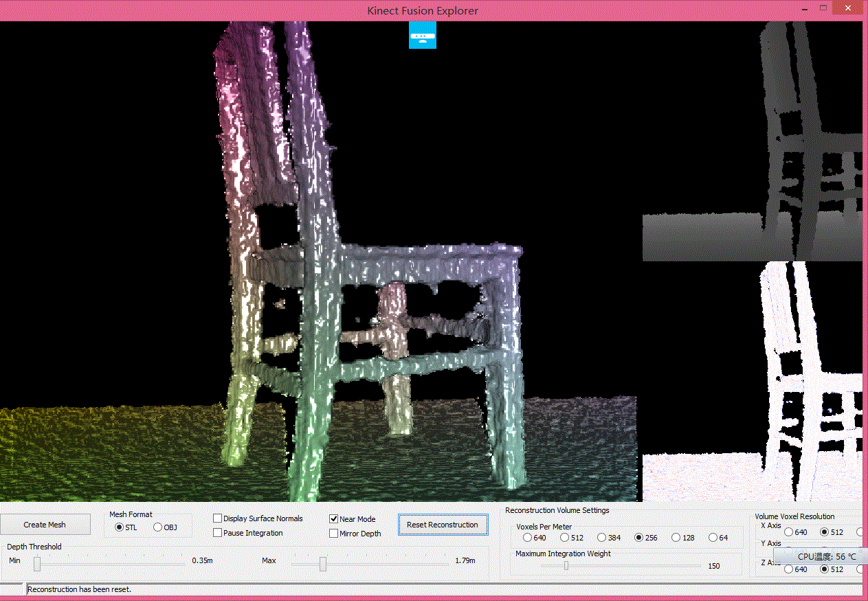
Task: Click the Create Mesh button
Action: 45,525
